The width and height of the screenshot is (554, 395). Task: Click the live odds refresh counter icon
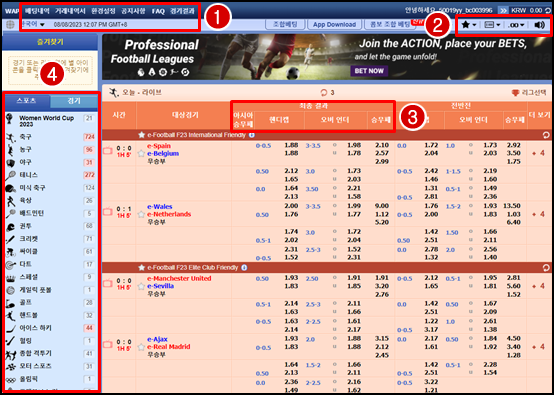(324, 93)
